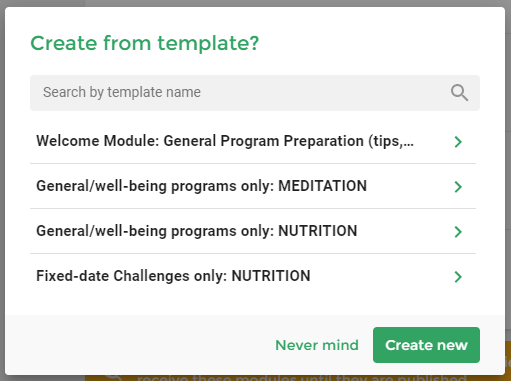This screenshot has width=511, height=381.
Task: Click the magnifying glass search icon
Action: [459, 93]
